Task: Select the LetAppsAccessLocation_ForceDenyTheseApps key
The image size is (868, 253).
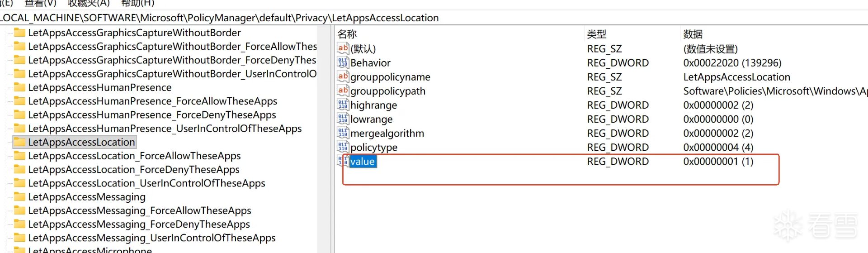Action: [134, 169]
